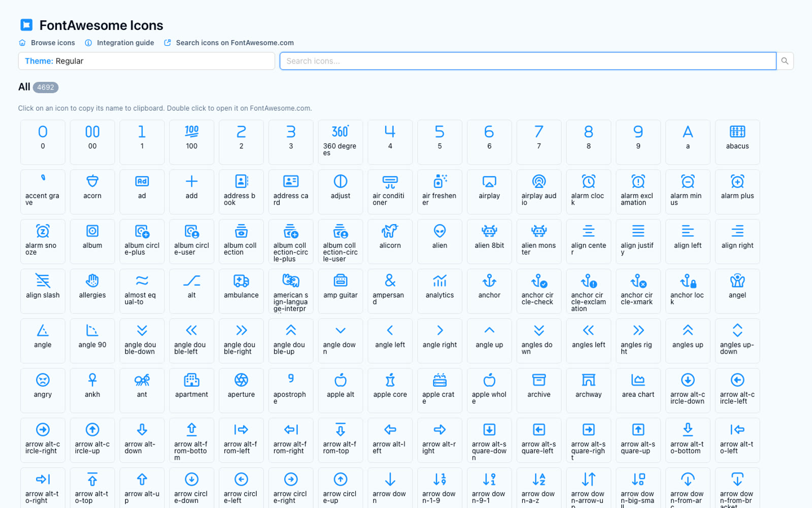Select the anchor lock icon
This screenshot has height=508, width=812.
click(688, 291)
